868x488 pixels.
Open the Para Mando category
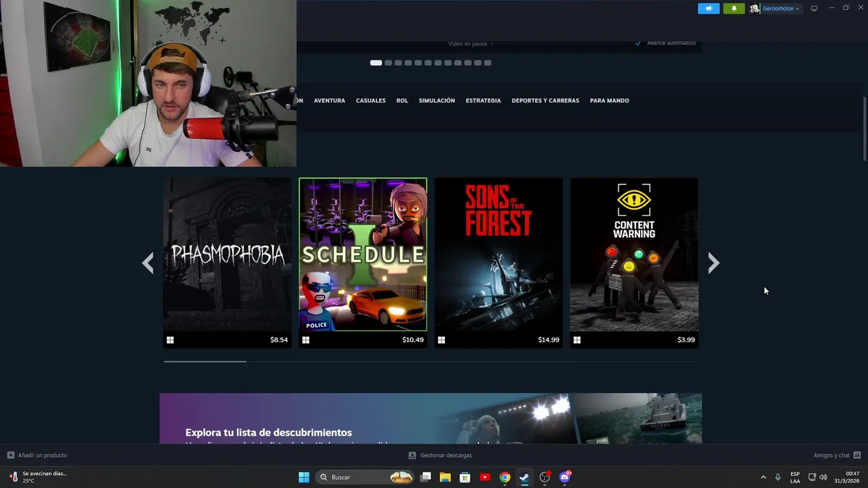point(610,100)
